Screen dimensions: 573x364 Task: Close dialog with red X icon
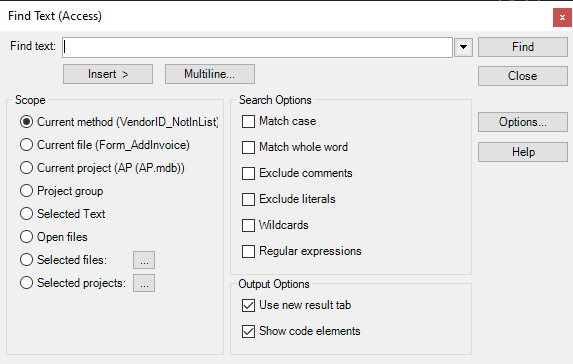562,18
